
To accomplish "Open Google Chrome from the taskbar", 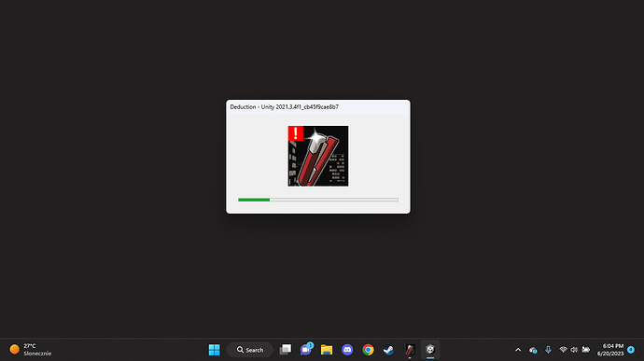I will coord(368,350).
